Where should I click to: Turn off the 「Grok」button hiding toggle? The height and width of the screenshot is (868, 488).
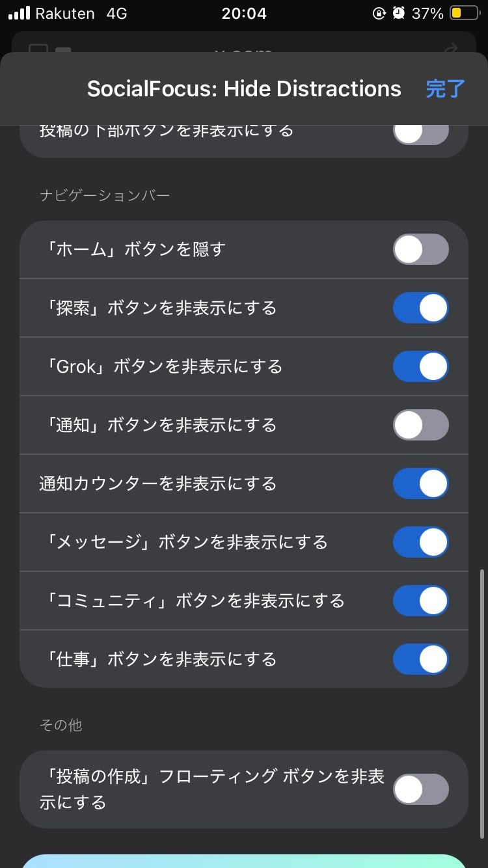pyautogui.click(x=420, y=366)
